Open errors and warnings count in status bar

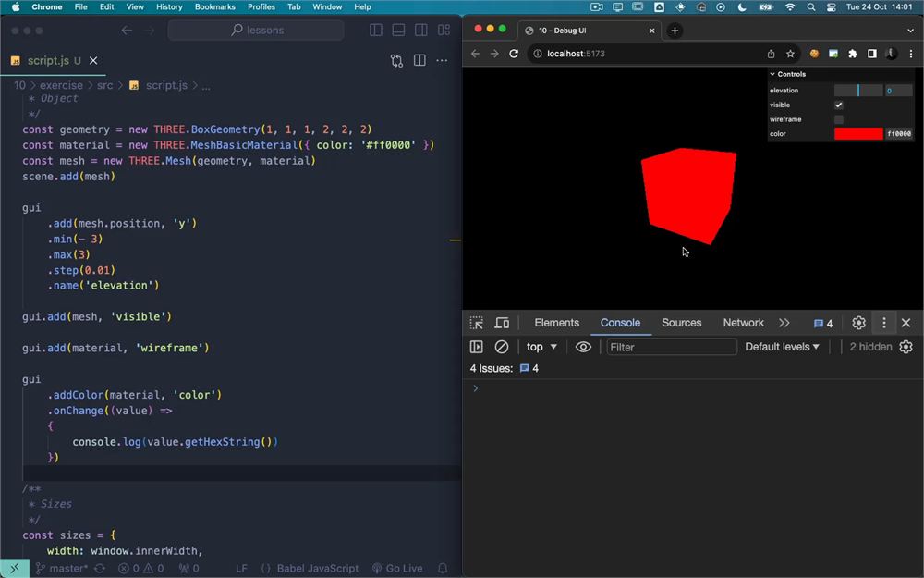point(141,569)
